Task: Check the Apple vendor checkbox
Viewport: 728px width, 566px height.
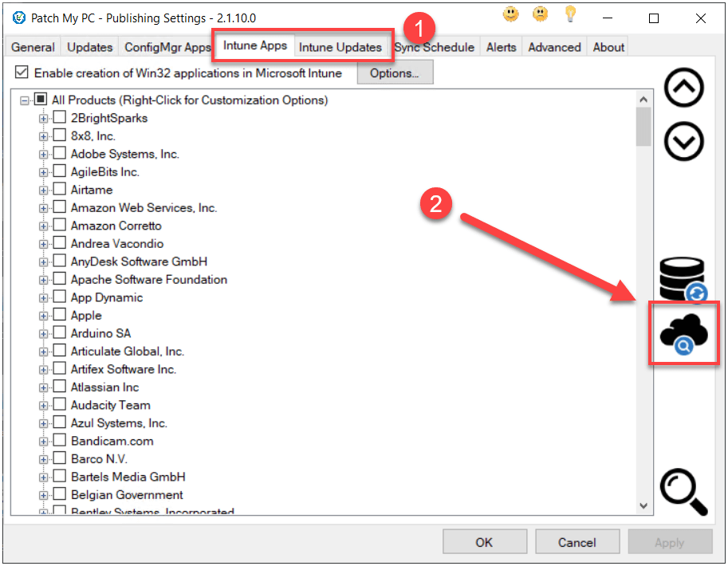Action: [60, 315]
